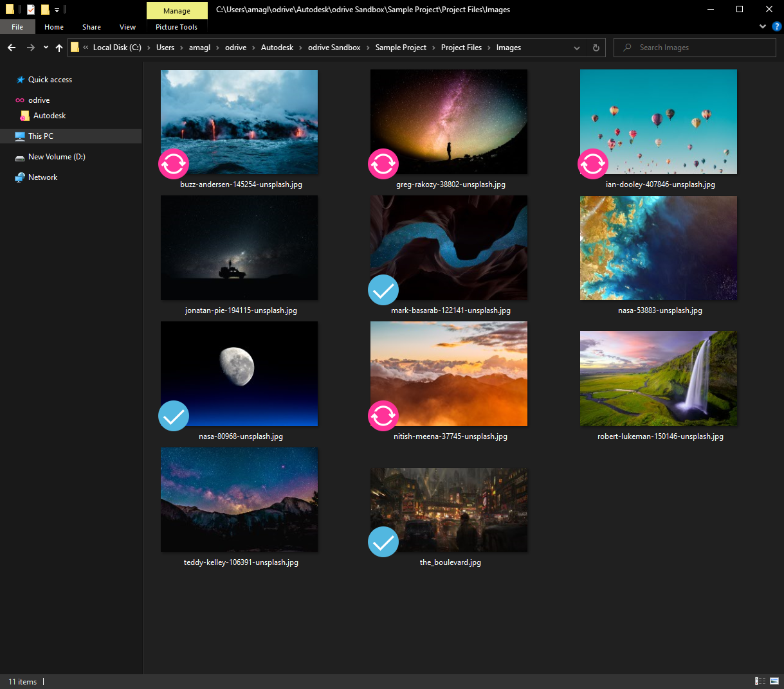Screen dimensions: 784x689
Task: Select odrive in the navigation pane
Action: 39,100
